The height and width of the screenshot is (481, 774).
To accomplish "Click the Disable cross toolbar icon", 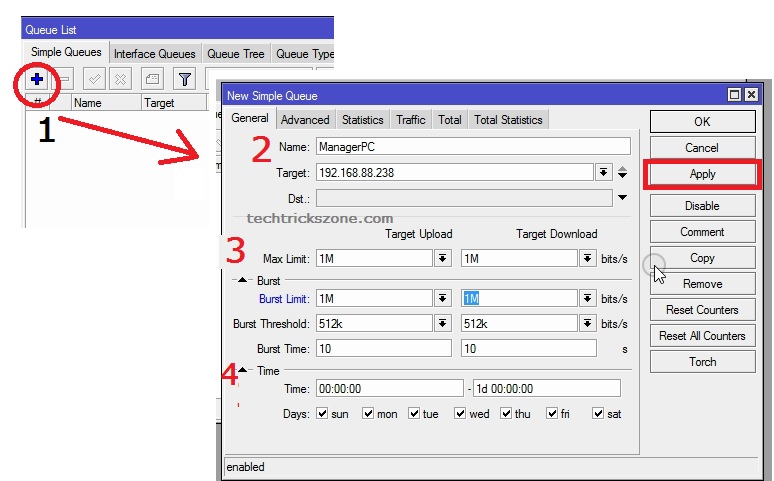I will 120,79.
